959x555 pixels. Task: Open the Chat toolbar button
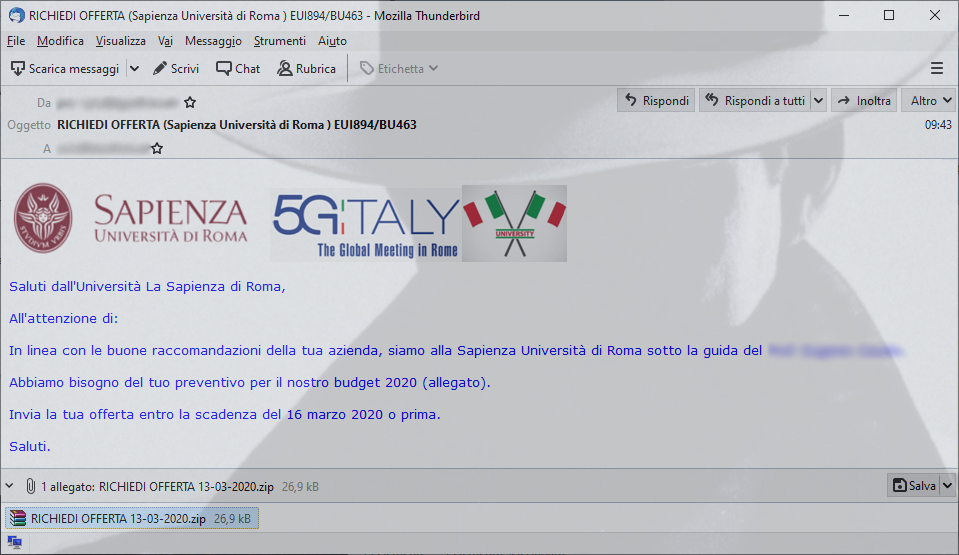click(x=238, y=69)
